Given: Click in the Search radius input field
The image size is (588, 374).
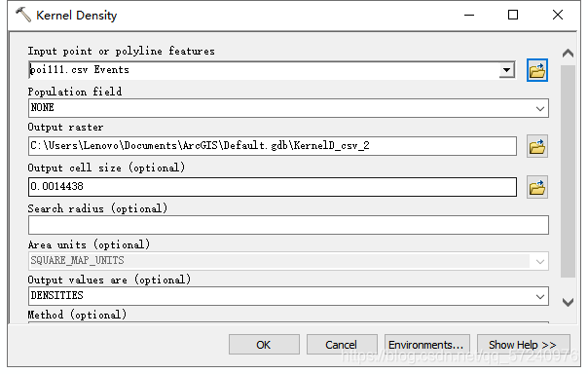Looking at the screenshot, I should [x=288, y=225].
